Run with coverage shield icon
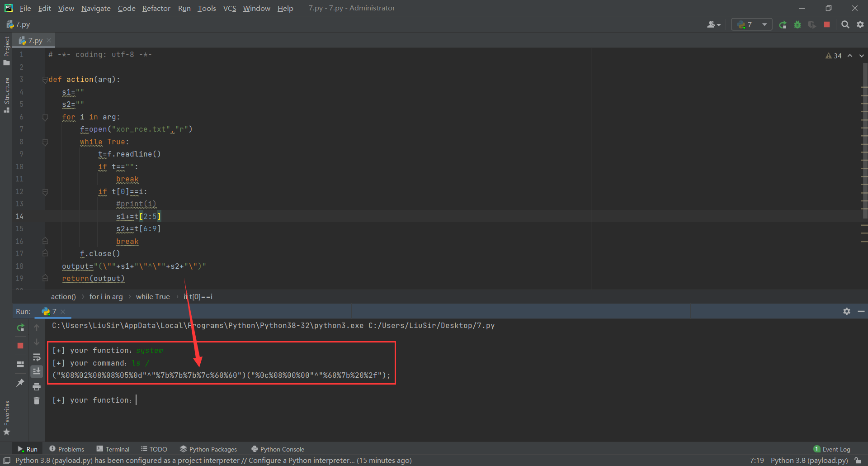 pos(812,25)
